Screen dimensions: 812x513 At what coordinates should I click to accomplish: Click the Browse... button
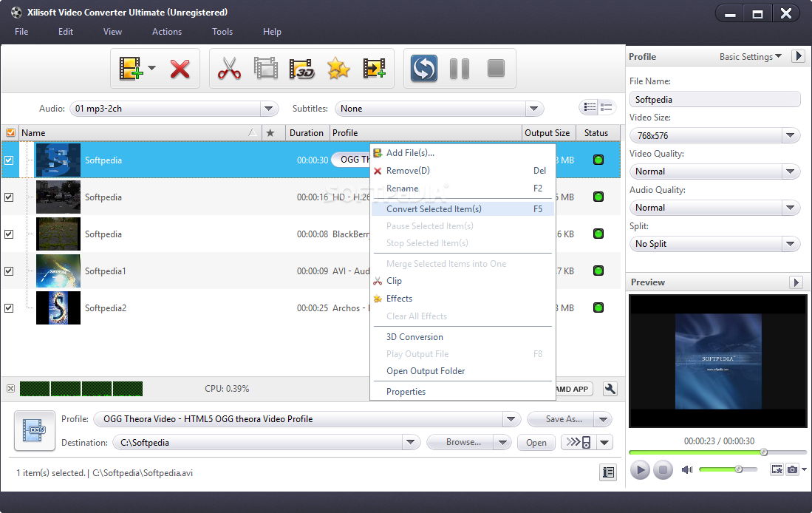click(460, 442)
